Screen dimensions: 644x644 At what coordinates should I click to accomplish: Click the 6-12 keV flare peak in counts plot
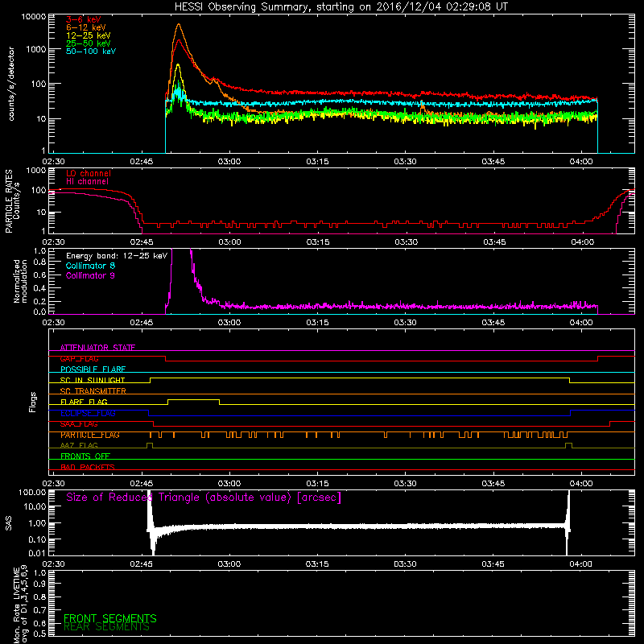(179, 25)
